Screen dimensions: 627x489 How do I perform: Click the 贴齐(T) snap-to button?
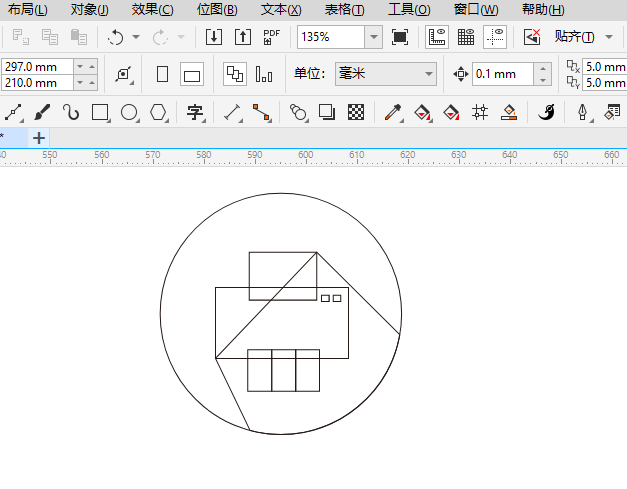(574, 37)
